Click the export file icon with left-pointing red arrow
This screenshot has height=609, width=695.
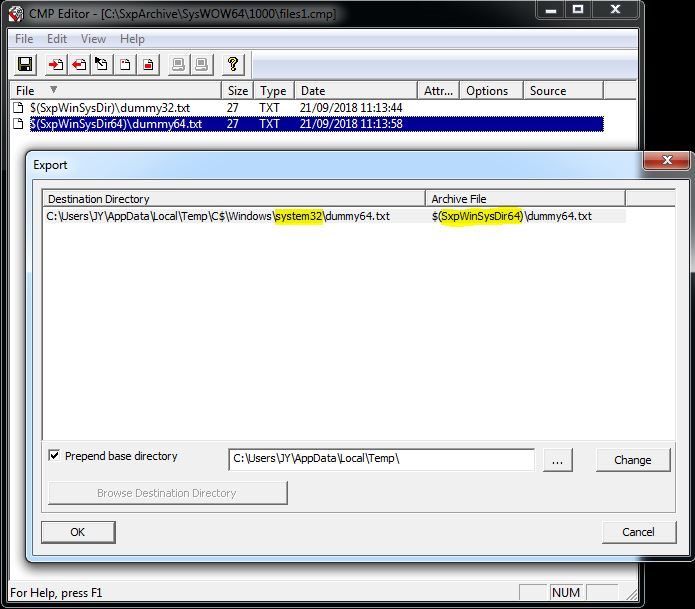(x=79, y=65)
